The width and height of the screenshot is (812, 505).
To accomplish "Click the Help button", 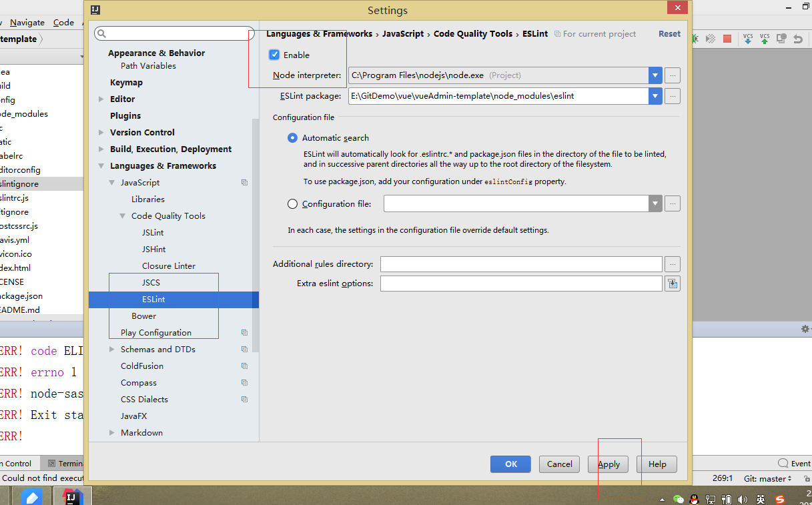I will pos(657,464).
